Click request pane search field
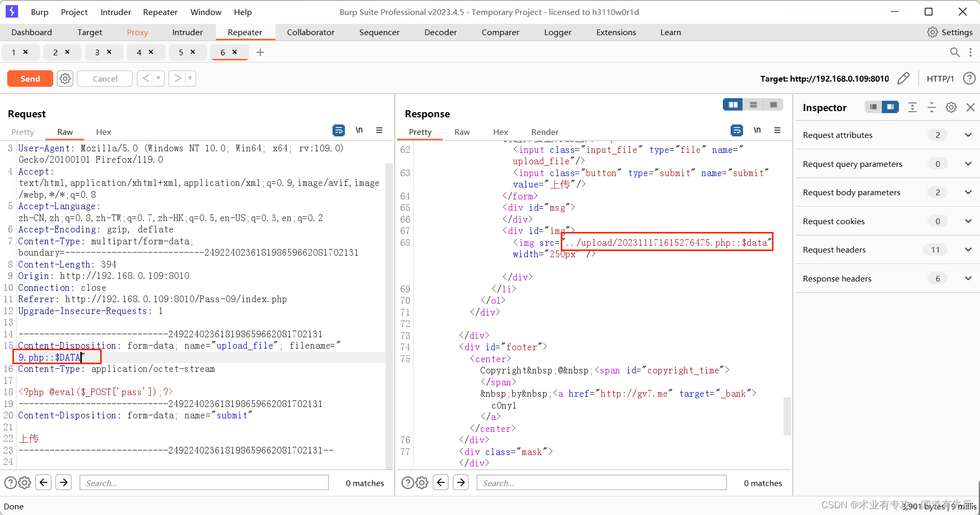Image resolution: width=980 pixels, height=515 pixels. pos(204,482)
